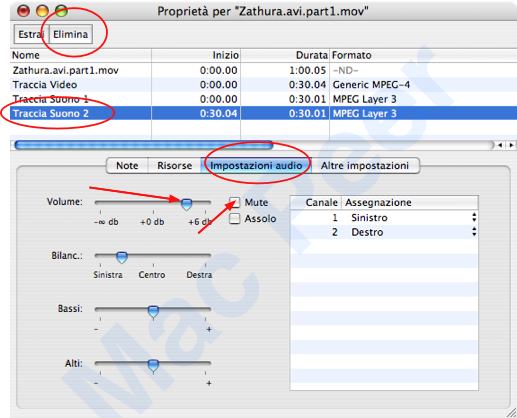Open the Risorse tab
The width and height of the screenshot is (517, 418).
coord(175,166)
